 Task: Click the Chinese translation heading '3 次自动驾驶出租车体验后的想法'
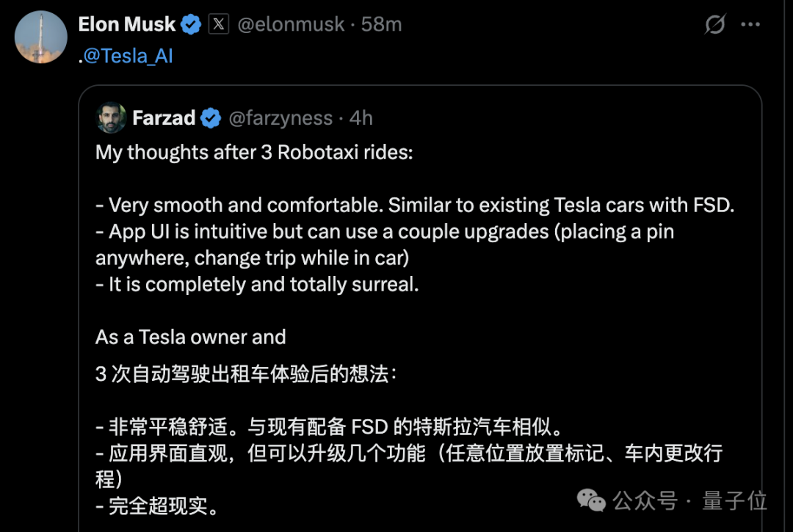pyautogui.click(x=246, y=374)
